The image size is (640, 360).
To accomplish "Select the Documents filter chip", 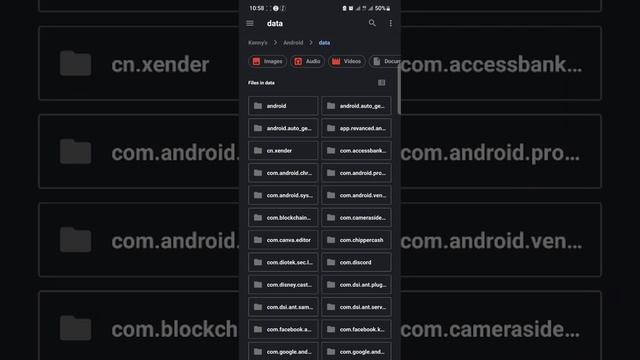I will click(385, 61).
